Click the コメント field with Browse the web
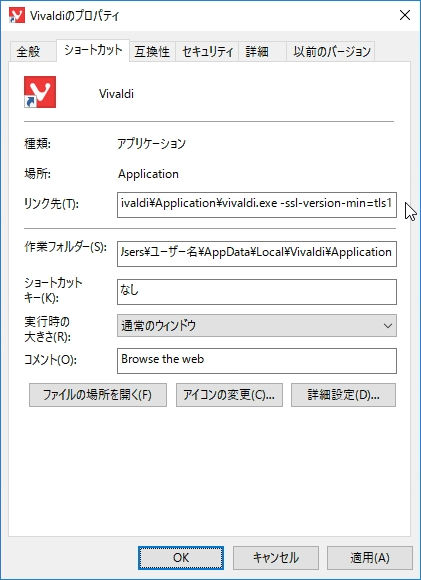 257,361
